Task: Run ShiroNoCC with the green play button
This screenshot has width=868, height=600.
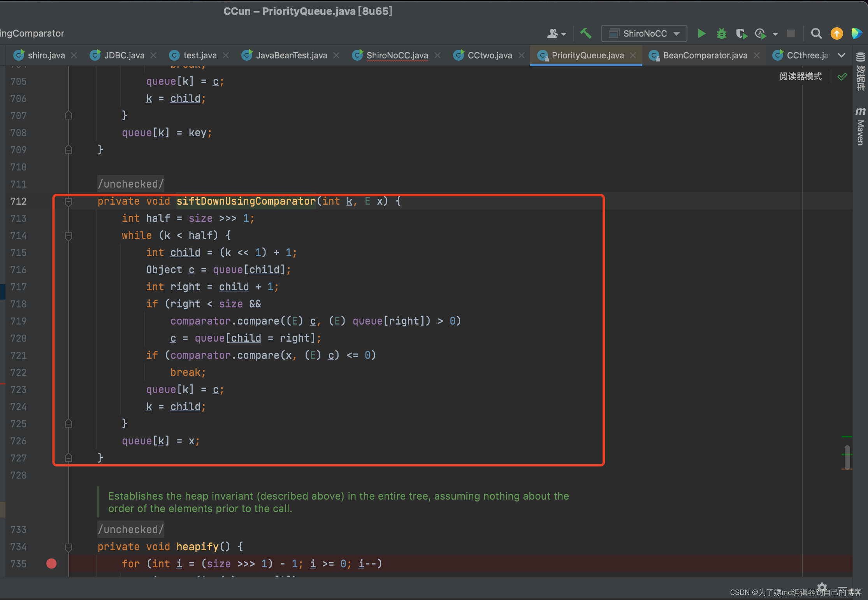Action: pyautogui.click(x=701, y=34)
